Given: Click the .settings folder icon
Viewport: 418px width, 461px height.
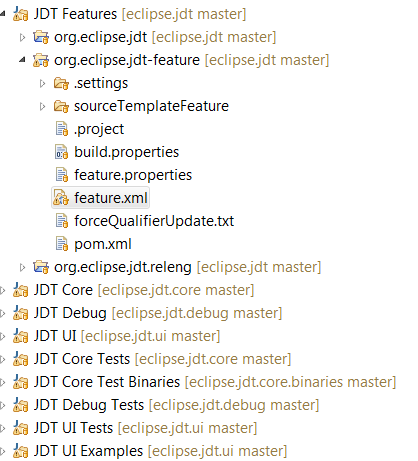Looking at the screenshot, I should click(x=61, y=83).
